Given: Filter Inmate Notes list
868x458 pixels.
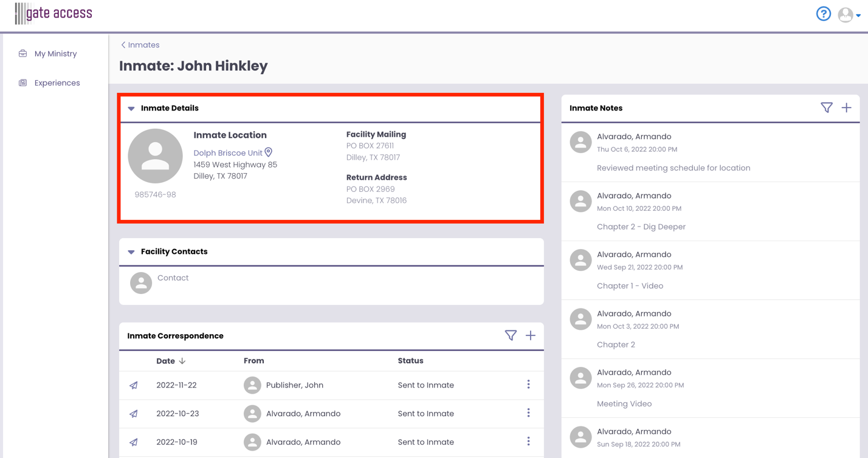Looking at the screenshot, I should tap(827, 108).
